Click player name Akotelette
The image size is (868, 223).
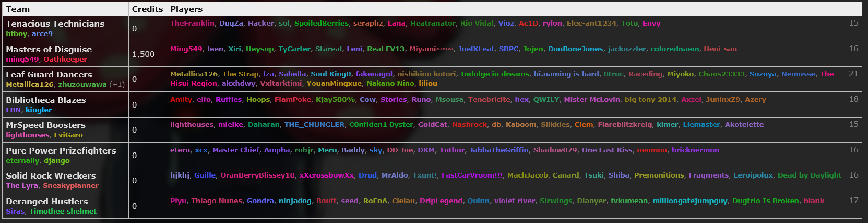pyautogui.click(x=744, y=124)
